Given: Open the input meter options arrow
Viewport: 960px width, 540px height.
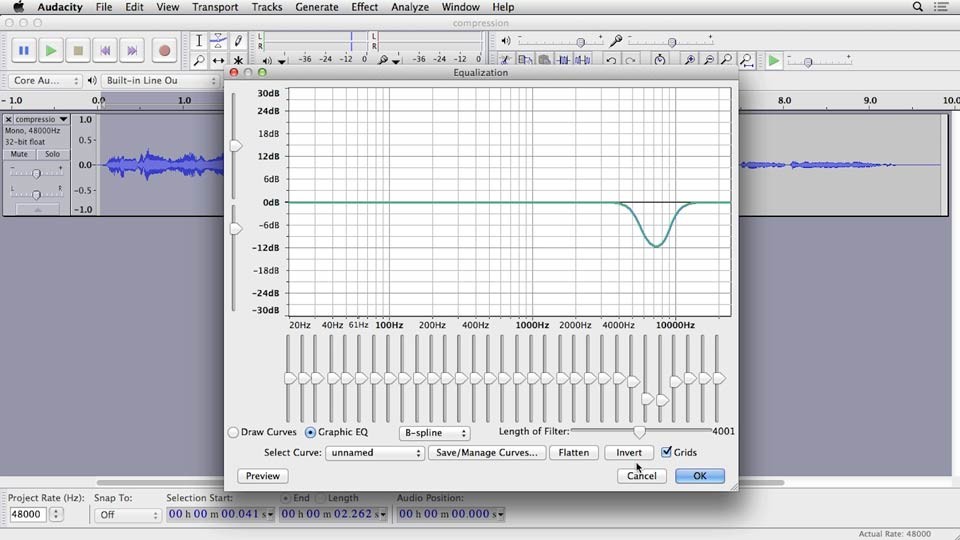Looking at the screenshot, I should point(396,61).
